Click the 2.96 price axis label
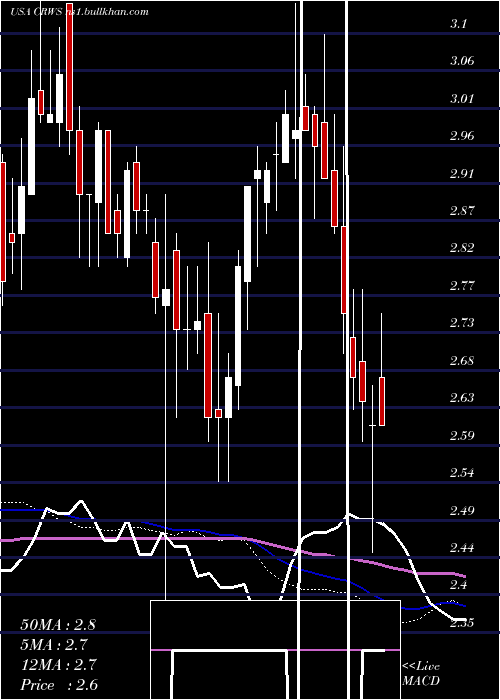 (x=462, y=136)
